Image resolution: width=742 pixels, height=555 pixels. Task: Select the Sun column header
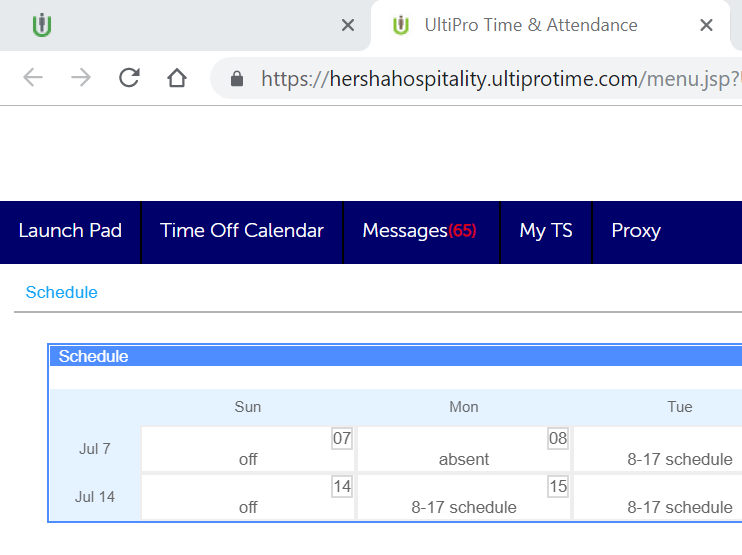click(x=247, y=407)
